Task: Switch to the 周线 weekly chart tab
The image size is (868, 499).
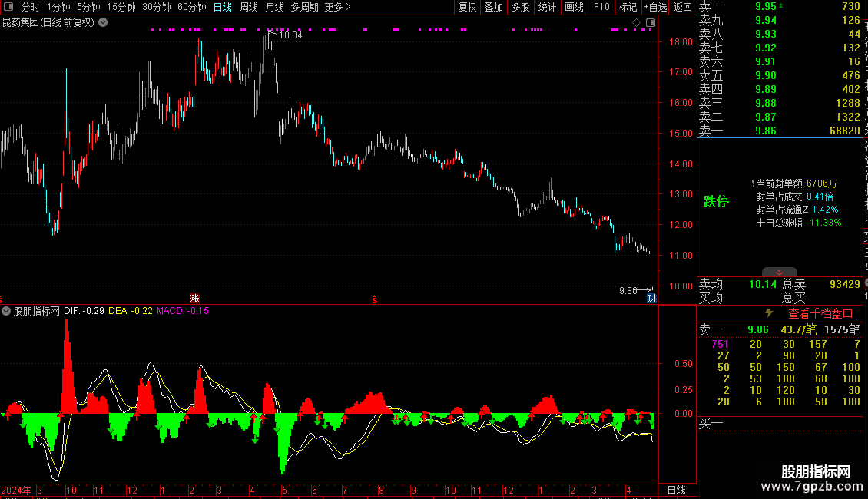Action: click(x=249, y=7)
